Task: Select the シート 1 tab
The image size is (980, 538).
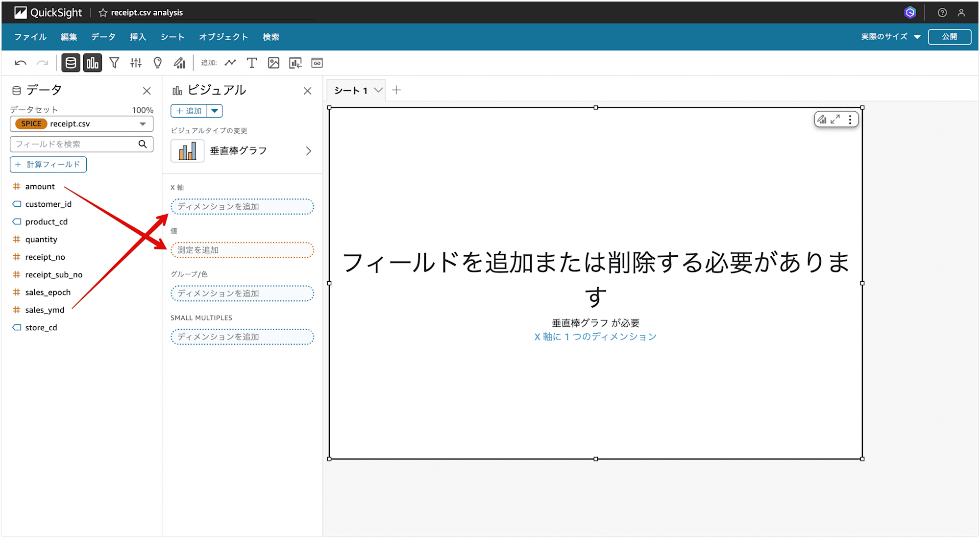Action: coord(351,90)
